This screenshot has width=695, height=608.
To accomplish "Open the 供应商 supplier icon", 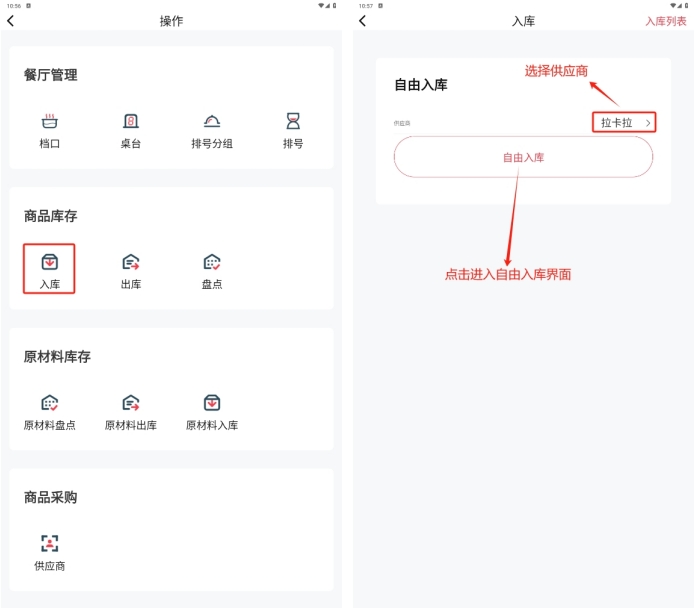I will coord(50,545).
